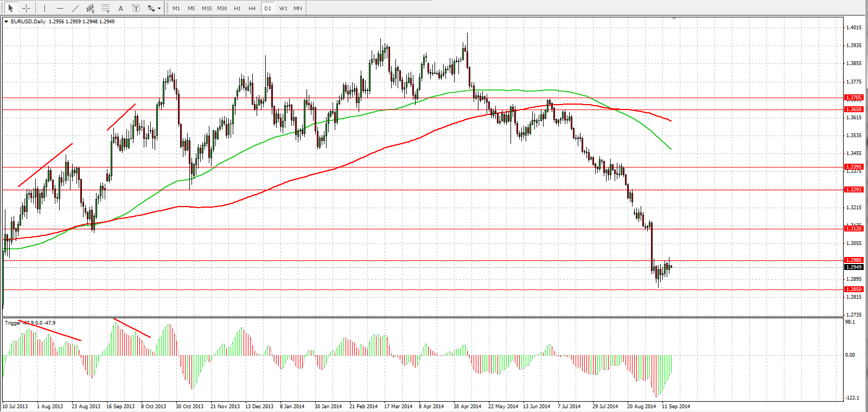Click the 21 Feb 2014 date label
Image resolution: width=868 pixels, height=412 pixels.
click(363, 406)
